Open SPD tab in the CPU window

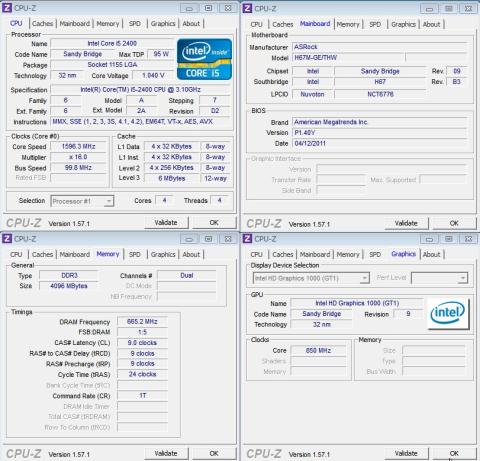pos(135,24)
